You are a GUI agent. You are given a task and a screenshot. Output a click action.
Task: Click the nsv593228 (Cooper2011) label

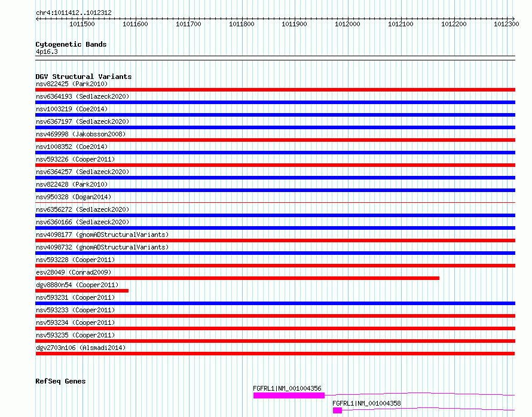click(x=75, y=260)
